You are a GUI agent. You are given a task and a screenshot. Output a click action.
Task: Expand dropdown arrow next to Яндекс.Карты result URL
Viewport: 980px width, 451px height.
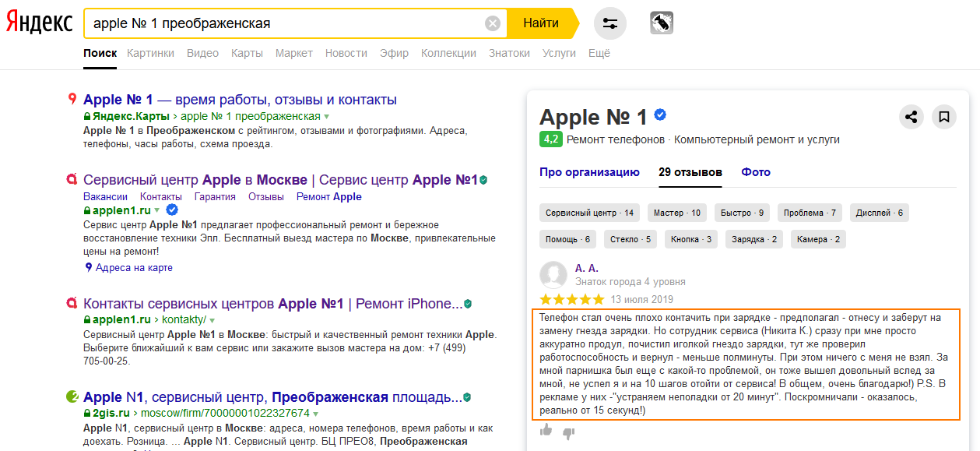tap(327, 117)
